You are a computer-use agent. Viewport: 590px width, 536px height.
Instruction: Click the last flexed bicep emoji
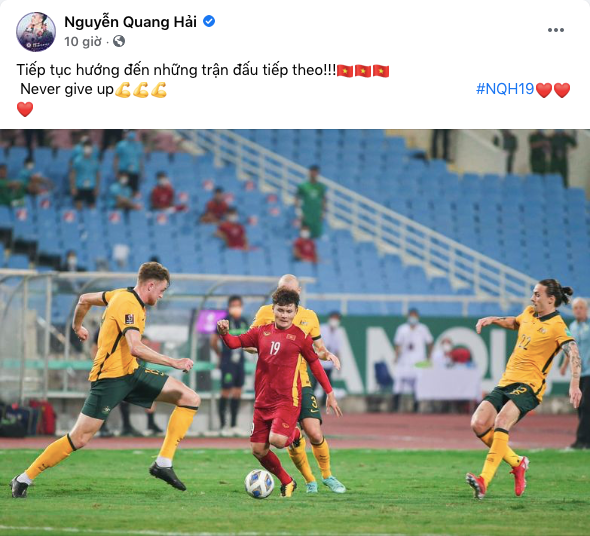coord(159,90)
